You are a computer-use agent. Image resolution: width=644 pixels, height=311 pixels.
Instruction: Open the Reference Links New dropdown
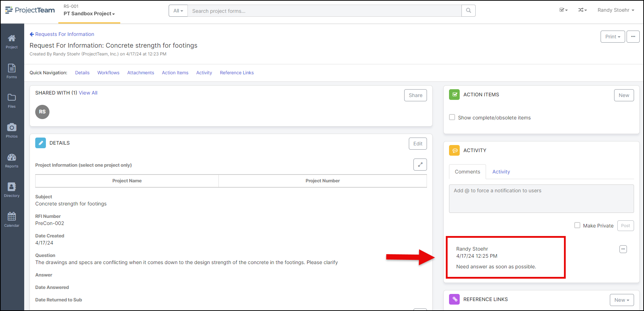click(622, 300)
